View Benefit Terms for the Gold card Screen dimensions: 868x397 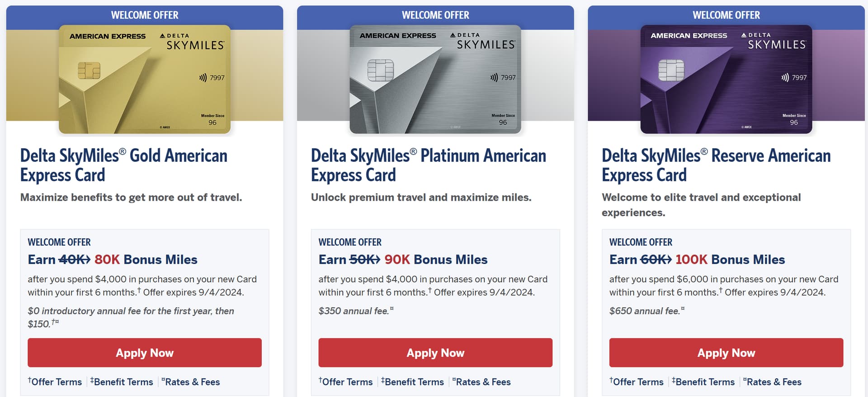pos(123,382)
